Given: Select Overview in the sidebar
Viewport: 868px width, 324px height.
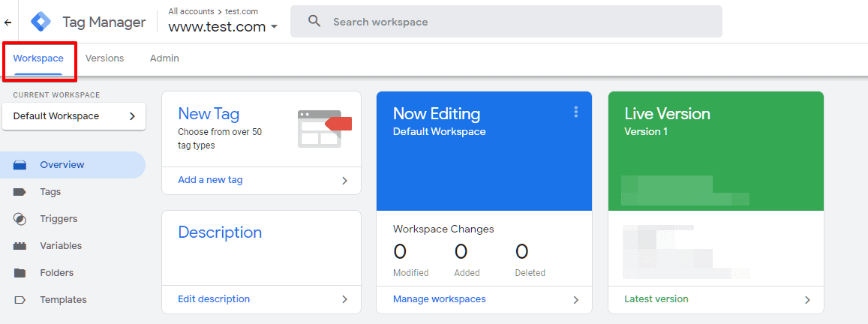Looking at the screenshot, I should (73, 165).
